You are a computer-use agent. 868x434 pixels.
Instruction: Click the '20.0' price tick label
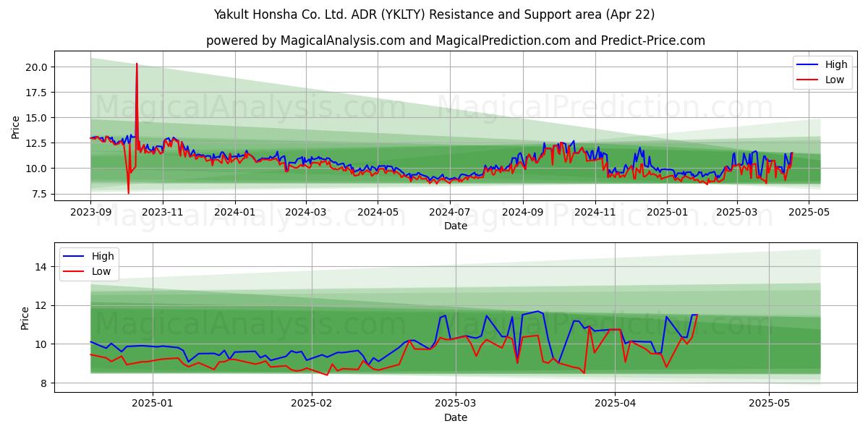pos(38,67)
